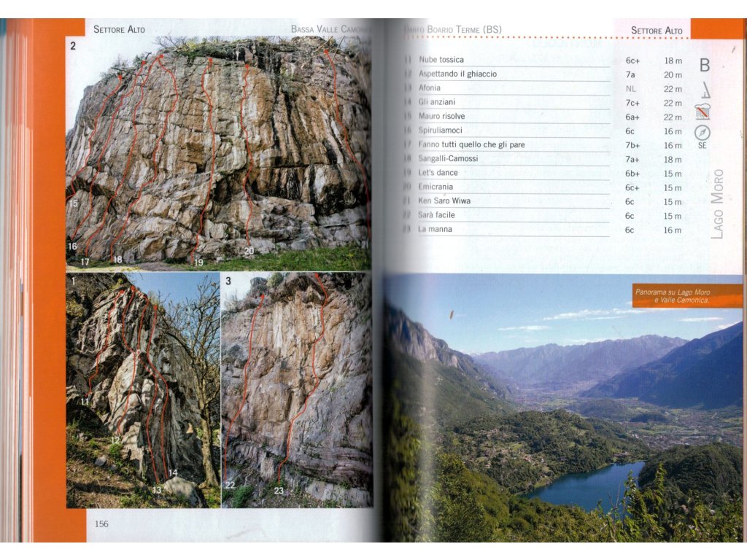Select route Fanno tutti quello che gli pare
Image resolution: width=747 pixels, height=560 pixels.
coord(471,144)
